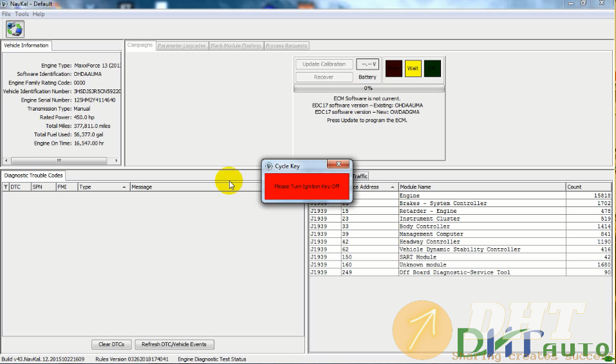Sort by the FMI column header

pyautogui.click(x=67, y=187)
